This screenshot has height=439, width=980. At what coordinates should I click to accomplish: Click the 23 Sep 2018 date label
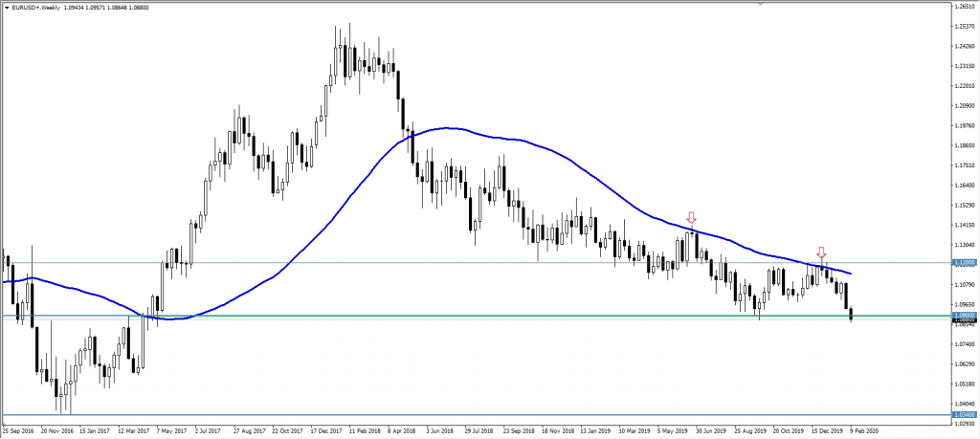coord(519,431)
